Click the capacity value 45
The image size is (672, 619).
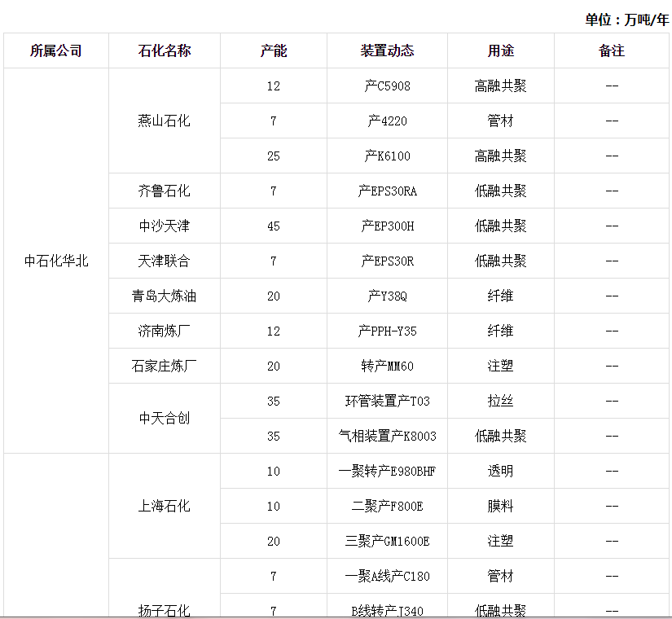coord(274,226)
